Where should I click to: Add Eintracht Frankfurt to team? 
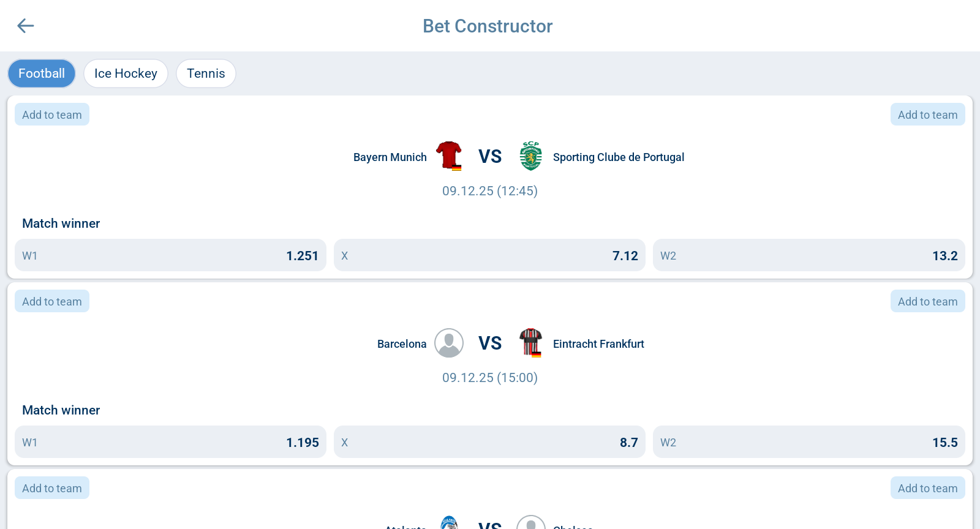tap(927, 301)
